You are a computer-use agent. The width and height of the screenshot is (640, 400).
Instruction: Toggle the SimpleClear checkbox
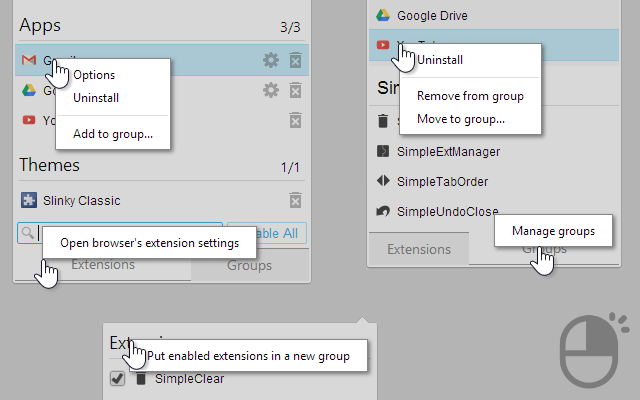point(117,379)
